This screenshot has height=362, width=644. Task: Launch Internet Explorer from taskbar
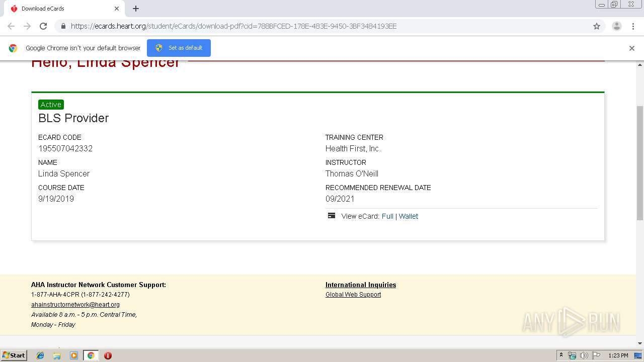40,355
